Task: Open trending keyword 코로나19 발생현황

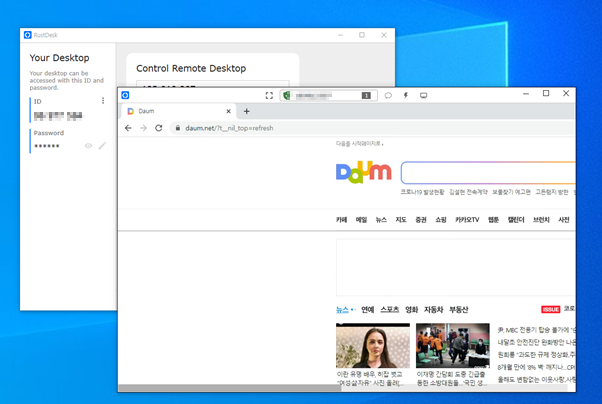Action: coord(422,192)
